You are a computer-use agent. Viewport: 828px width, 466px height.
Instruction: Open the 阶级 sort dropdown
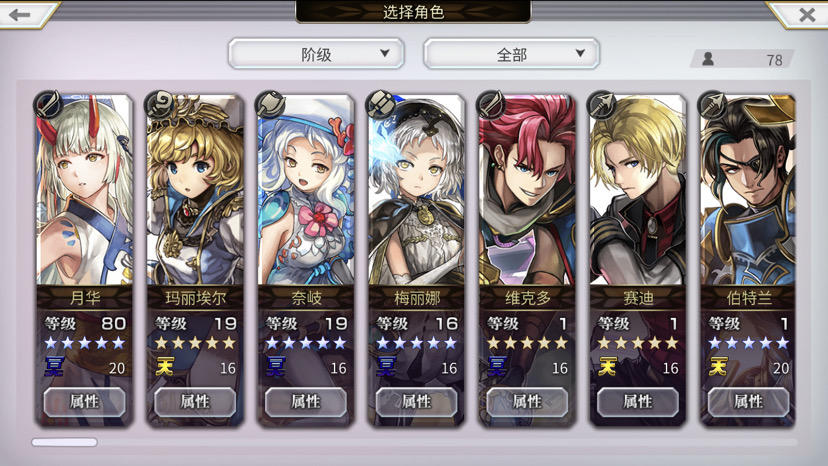pos(316,54)
